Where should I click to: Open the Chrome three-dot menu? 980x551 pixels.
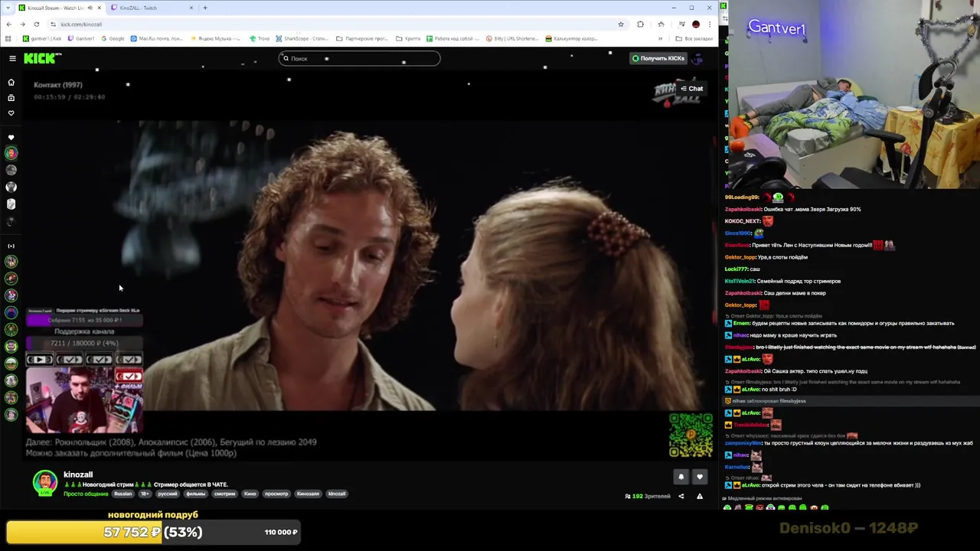(x=710, y=24)
